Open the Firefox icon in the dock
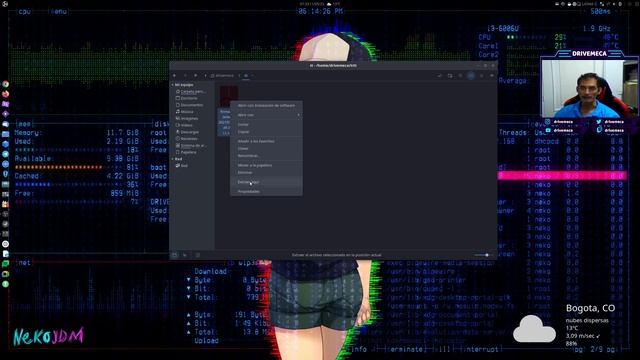Viewport: 640px width, 360px height. coord(5,94)
